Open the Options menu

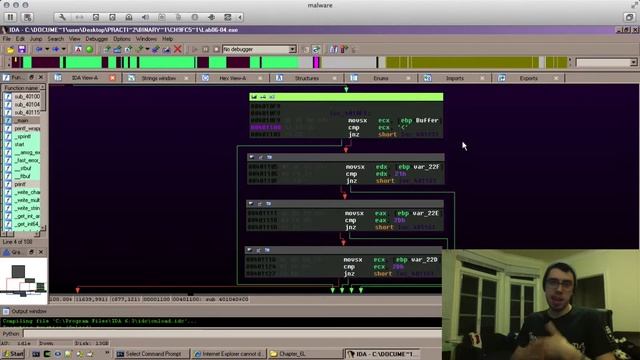pyautogui.click(x=122, y=39)
